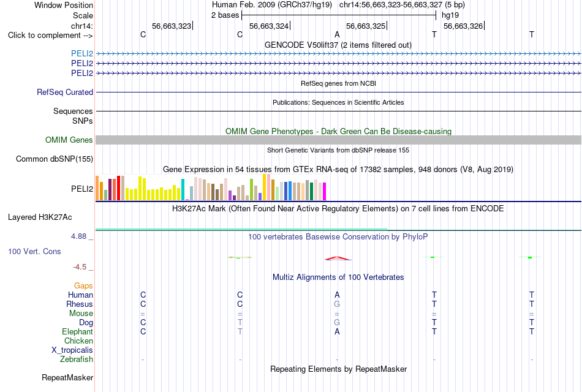Open 'Short Genetic Variants from dbSNP release 155'
The height and width of the screenshot is (392, 582).
pyautogui.click(x=338, y=150)
